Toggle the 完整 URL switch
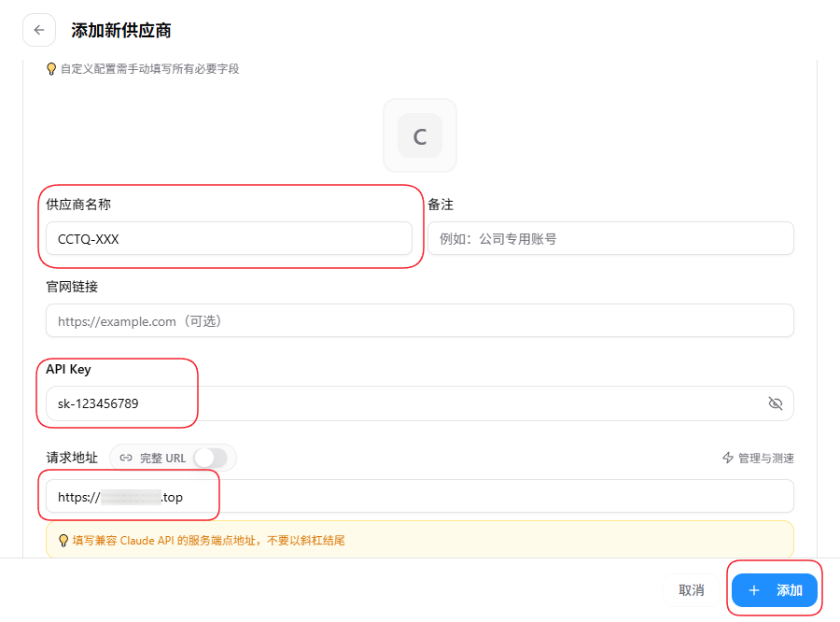The width and height of the screenshot is (840, 622). tap(210, 458)
